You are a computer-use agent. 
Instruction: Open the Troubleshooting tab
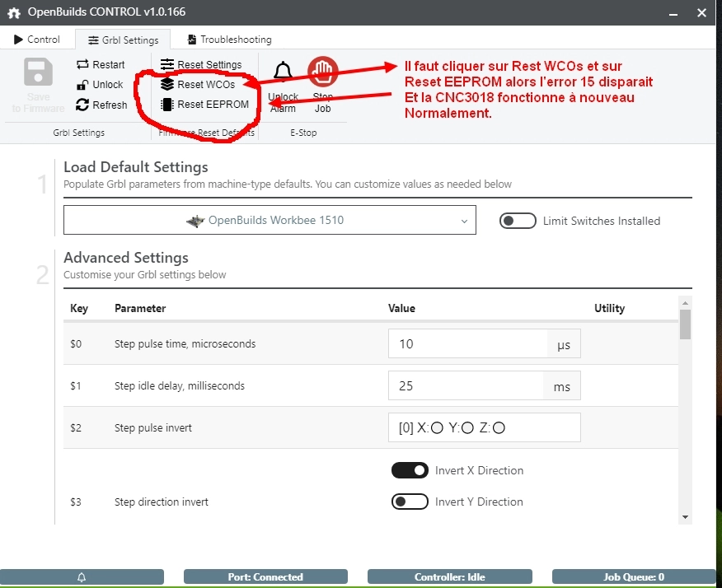point(229,40)
